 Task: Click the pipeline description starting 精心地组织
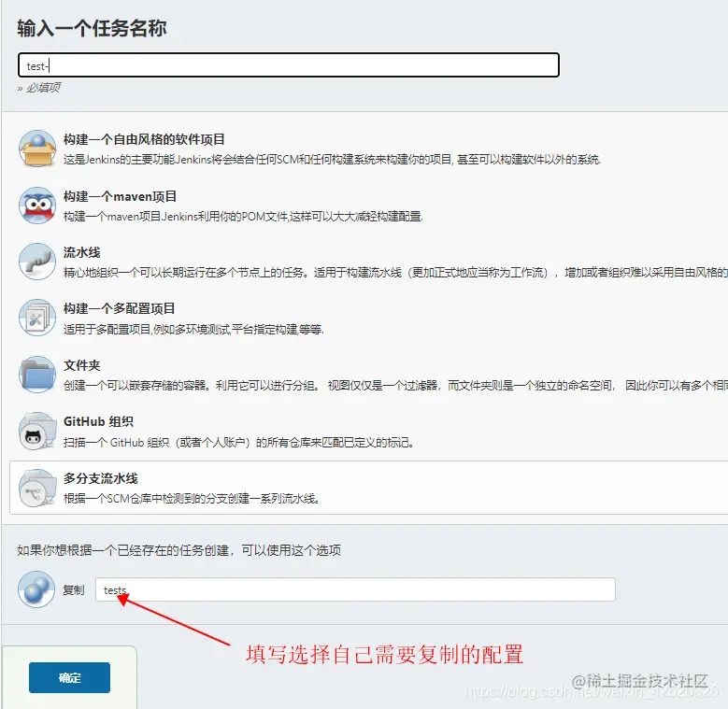pyautogui.click(x=395, y=273)
